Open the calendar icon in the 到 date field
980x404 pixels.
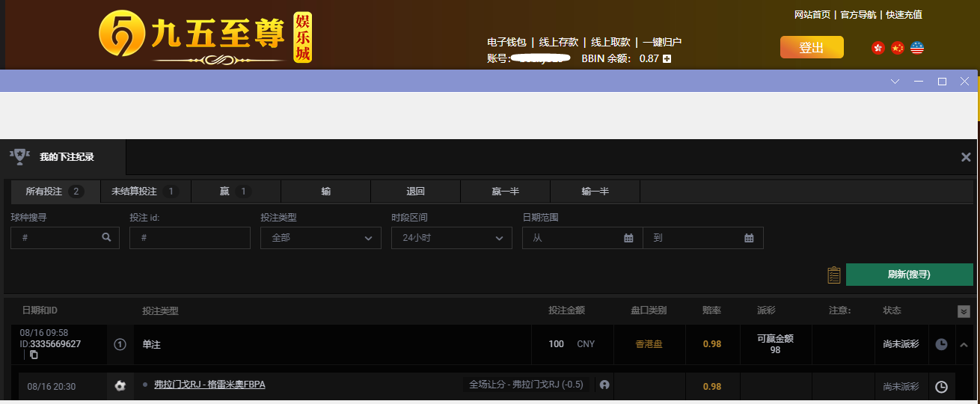(x=749, y=238)
